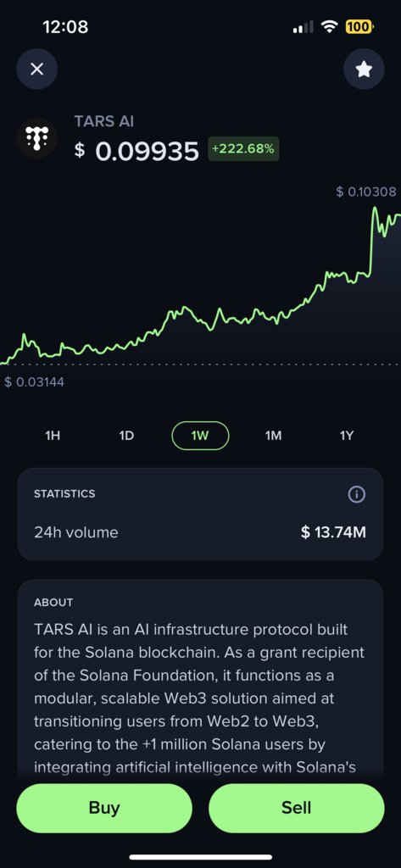Select the 1D chart timeframe
The height and width of the screenshot is (868, 401).
point(127,436)
